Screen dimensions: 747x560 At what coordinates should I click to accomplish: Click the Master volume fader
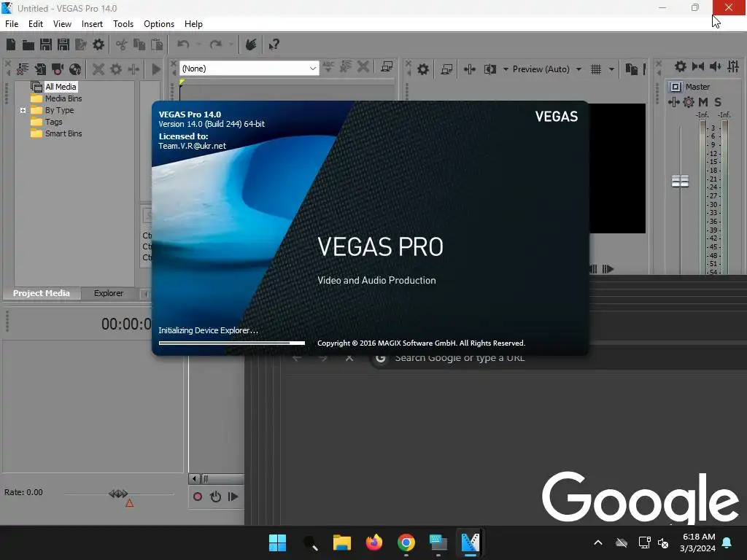point(680,181)
